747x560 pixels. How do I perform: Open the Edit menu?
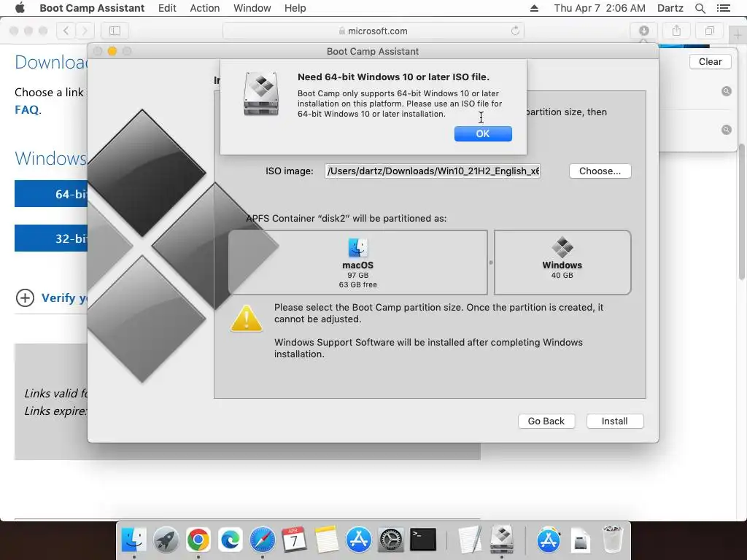point(167,8)
